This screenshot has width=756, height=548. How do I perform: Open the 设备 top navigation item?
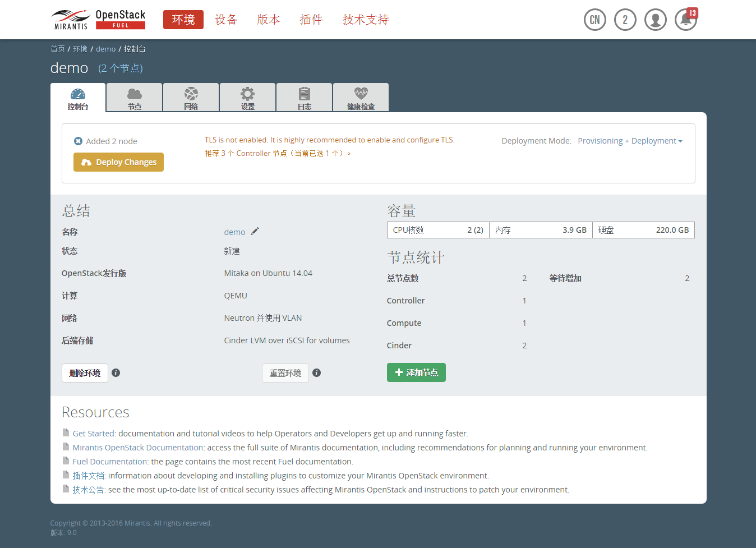[x=226, y=20]
